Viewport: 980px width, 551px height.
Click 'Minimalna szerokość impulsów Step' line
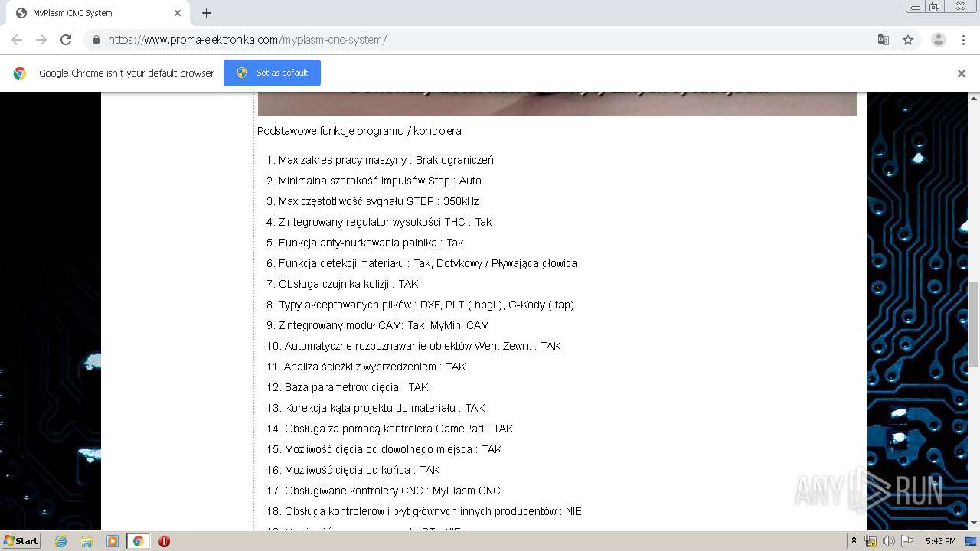point(380,181)
